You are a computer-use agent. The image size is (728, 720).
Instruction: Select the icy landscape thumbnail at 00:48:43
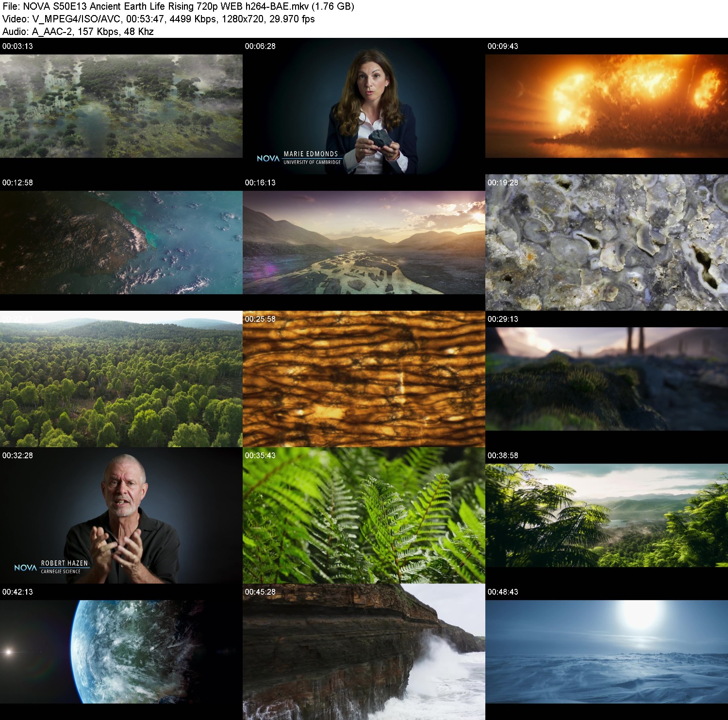point(607,652)
